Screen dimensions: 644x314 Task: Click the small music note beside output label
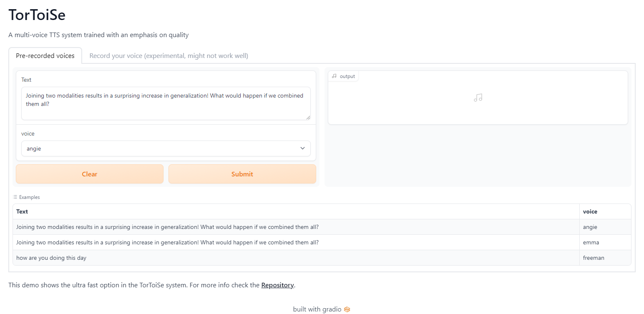coord(334,76)
